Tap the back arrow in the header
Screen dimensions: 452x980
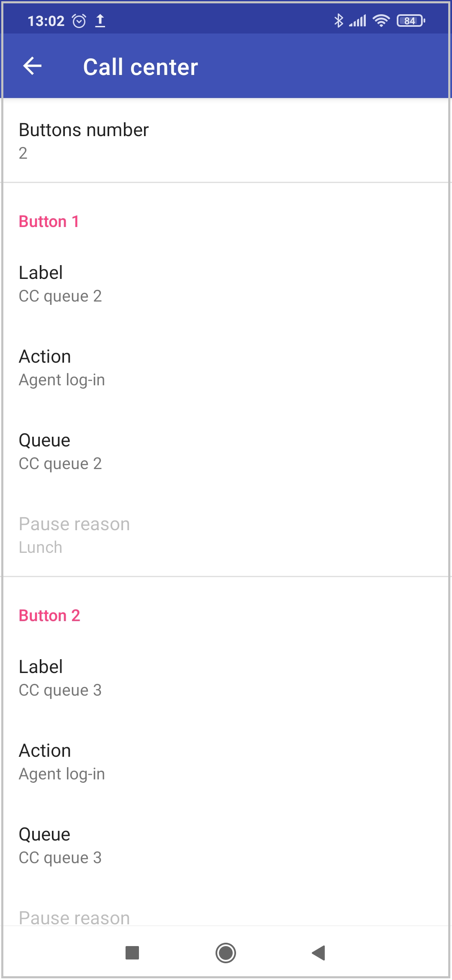point(32,66)
